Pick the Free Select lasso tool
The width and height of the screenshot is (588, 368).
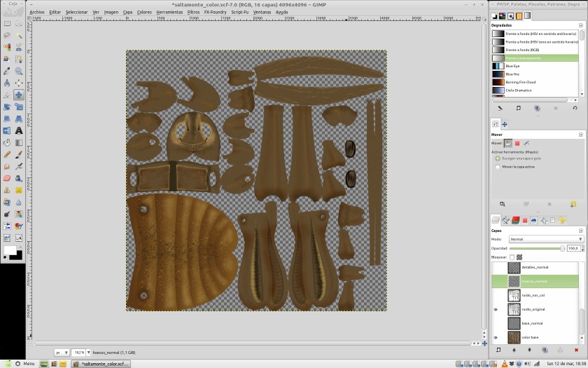[7, 35]
